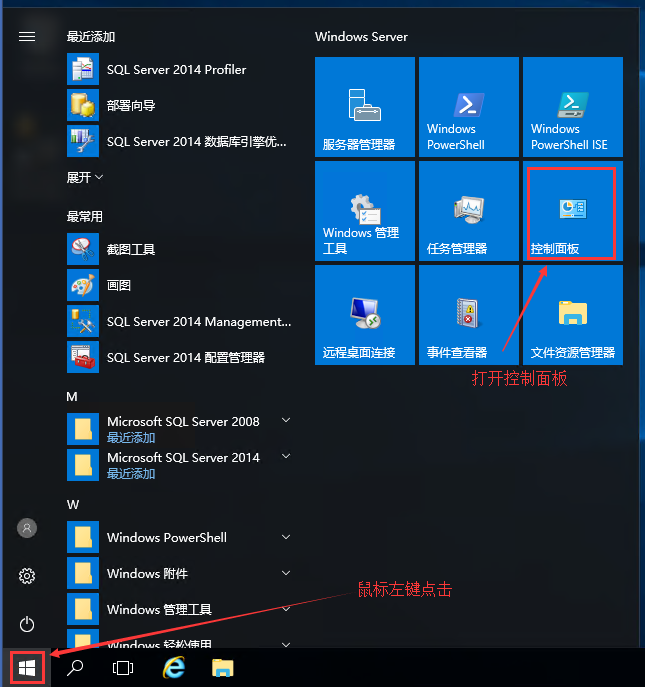This screenshot has width=645, height=687.
Task: Click the Windows Start button
Action: pos(27,668)
